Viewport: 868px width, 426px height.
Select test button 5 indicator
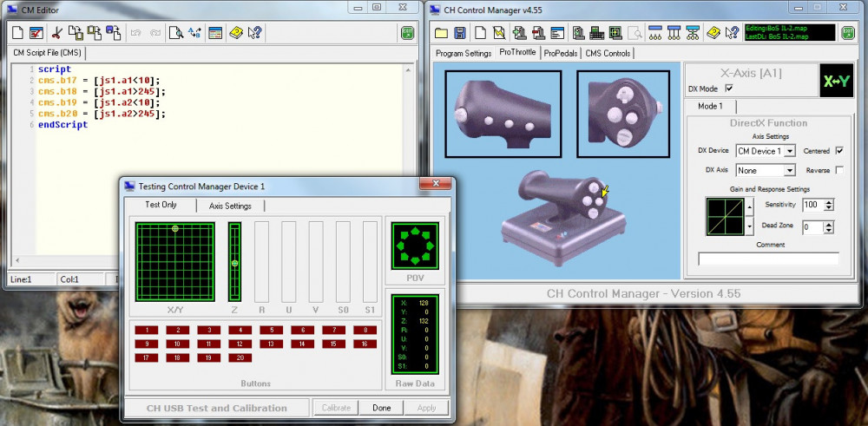pyautogui.click(x=272, y=330)
